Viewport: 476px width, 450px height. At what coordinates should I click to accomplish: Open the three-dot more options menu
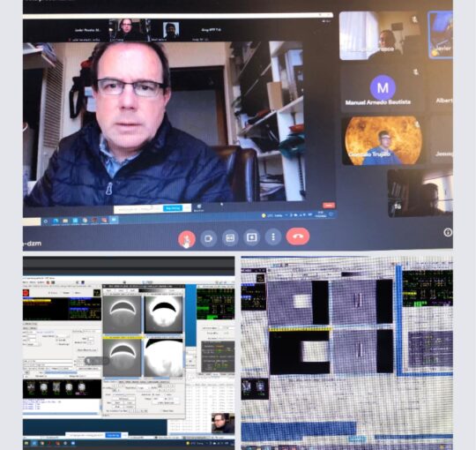tap(273, 236)
